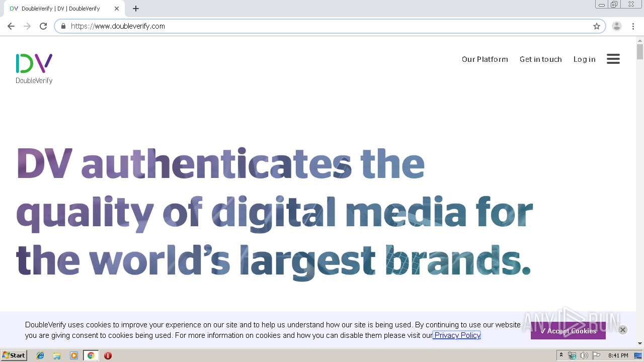Open File Explorer from taskbar
644x362 pixels.
(57, 355)
